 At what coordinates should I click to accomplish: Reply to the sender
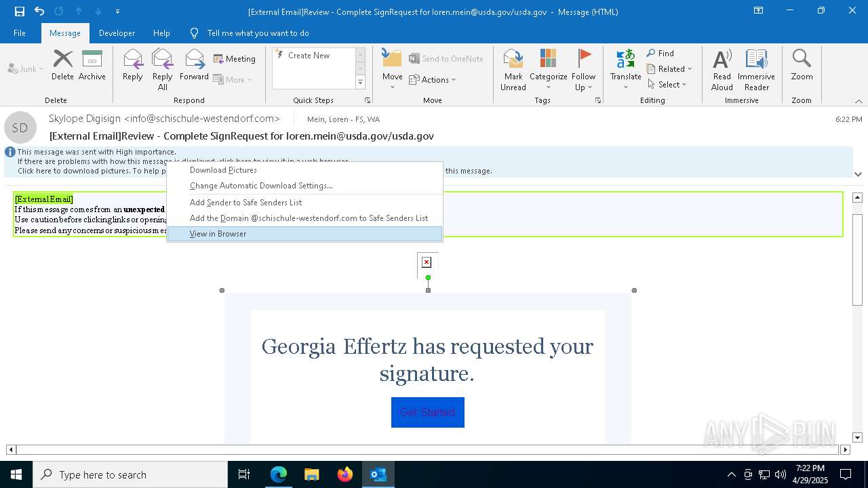coord(133,65)
